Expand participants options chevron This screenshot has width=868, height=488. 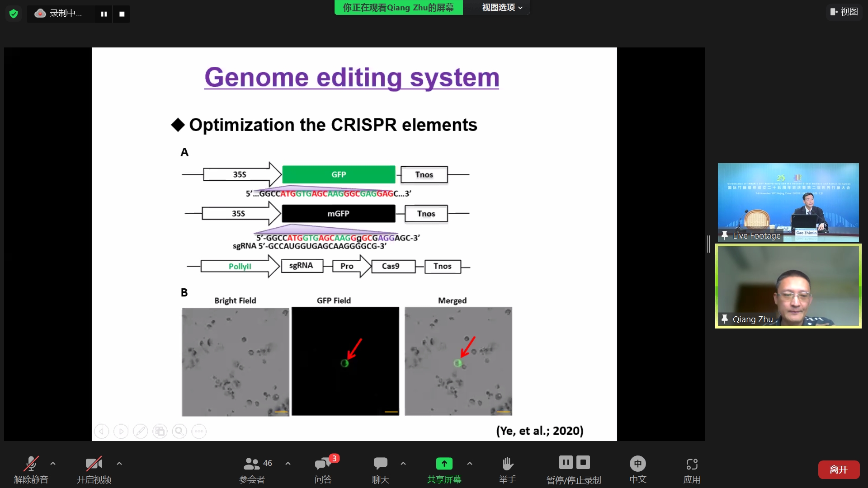pos(288,463)
